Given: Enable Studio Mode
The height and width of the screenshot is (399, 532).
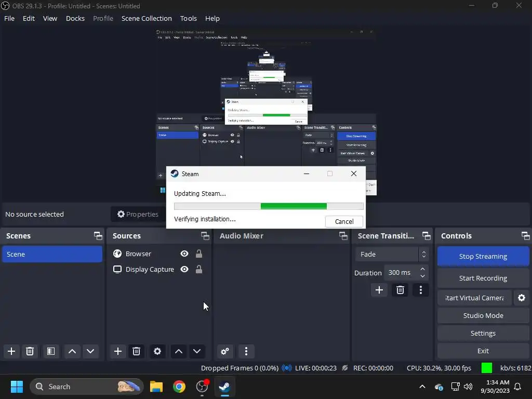Looking at the screenshot, I should [x=483, y=315].
